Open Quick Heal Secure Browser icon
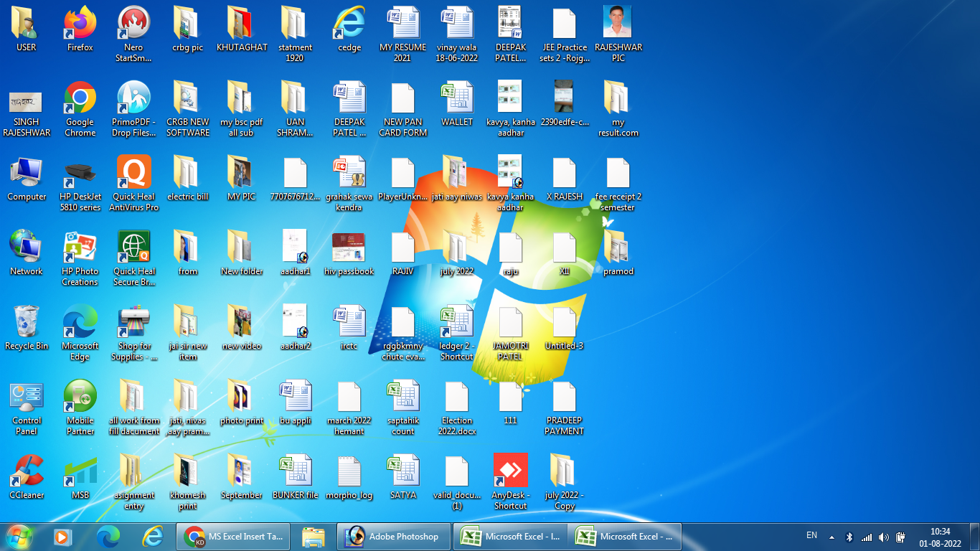The width and height of the screenshot is (980, 551). 134,258
